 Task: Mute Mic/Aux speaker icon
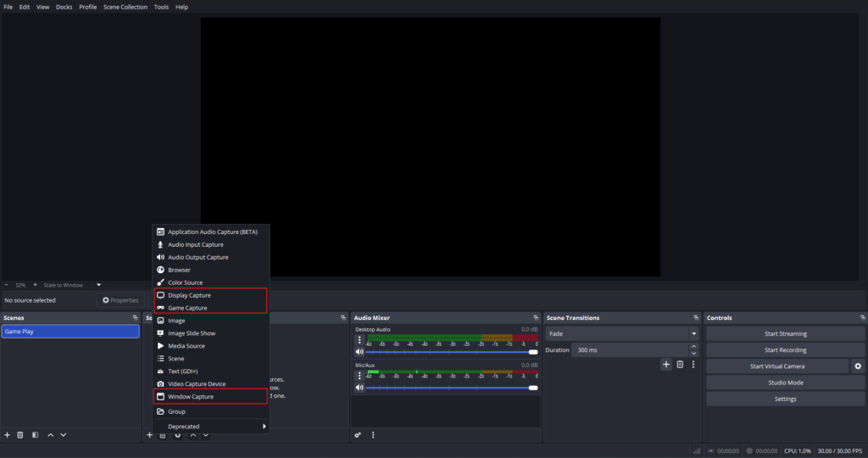coord(359,388)
